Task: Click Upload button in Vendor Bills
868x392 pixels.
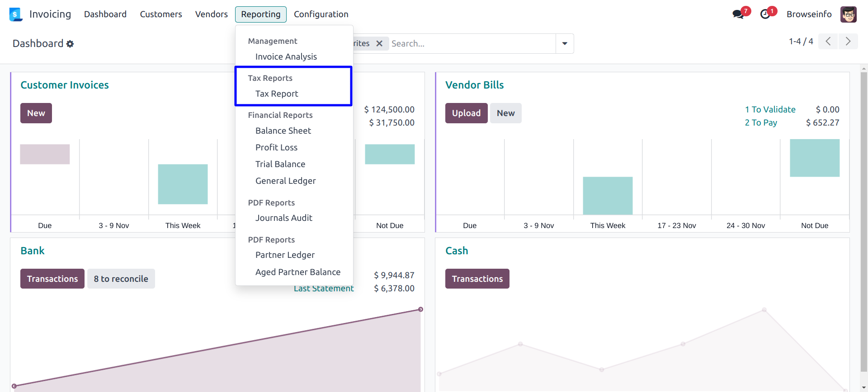Action: 466,113
